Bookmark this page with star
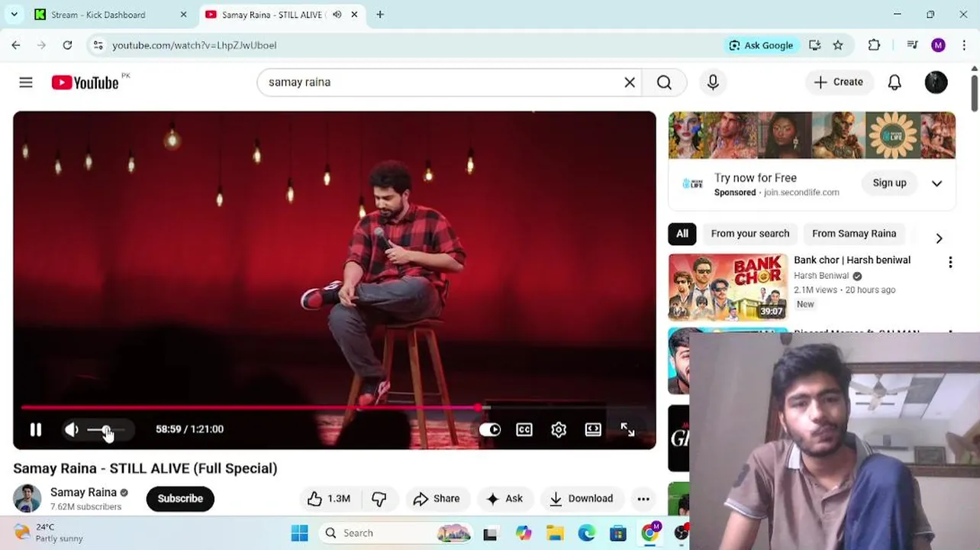 pos(838,45)
